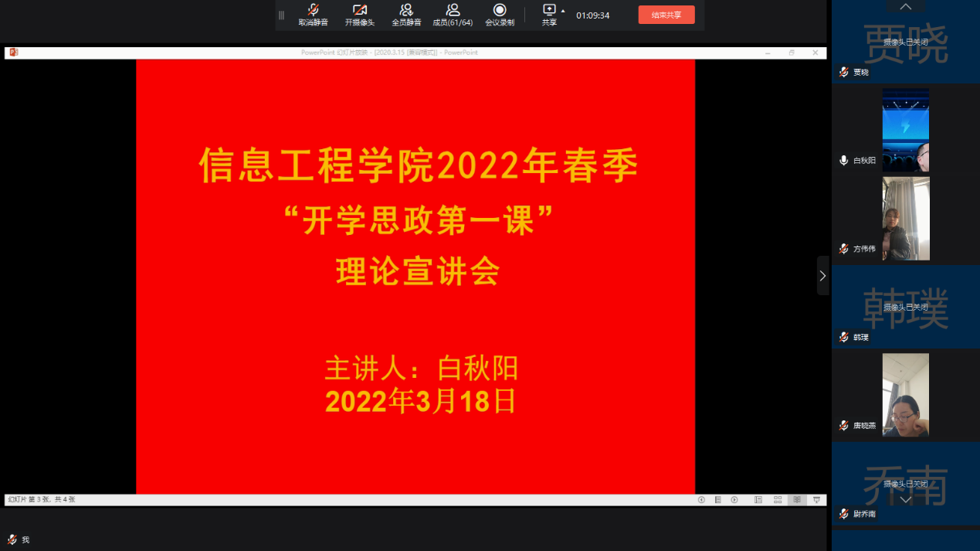Turn on camera via 开摄像头

click(x=359, y=14)
